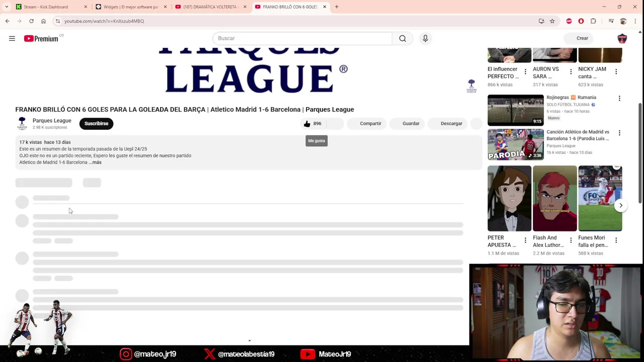Click the Descargar download button
This screenshot has height=362, width=644.
pyautogui.click(x=447, y=124)
